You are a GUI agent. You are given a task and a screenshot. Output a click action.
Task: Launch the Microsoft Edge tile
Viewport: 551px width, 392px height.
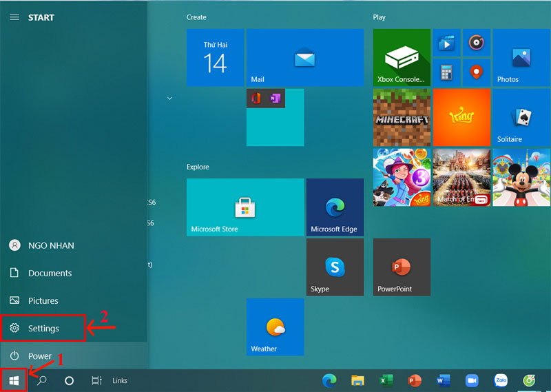(335, 207)
